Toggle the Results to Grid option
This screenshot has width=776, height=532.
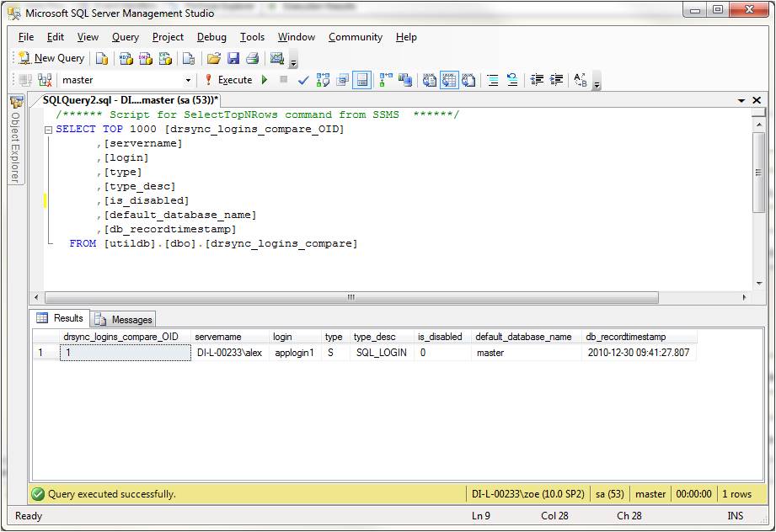(x=448, y=80)
